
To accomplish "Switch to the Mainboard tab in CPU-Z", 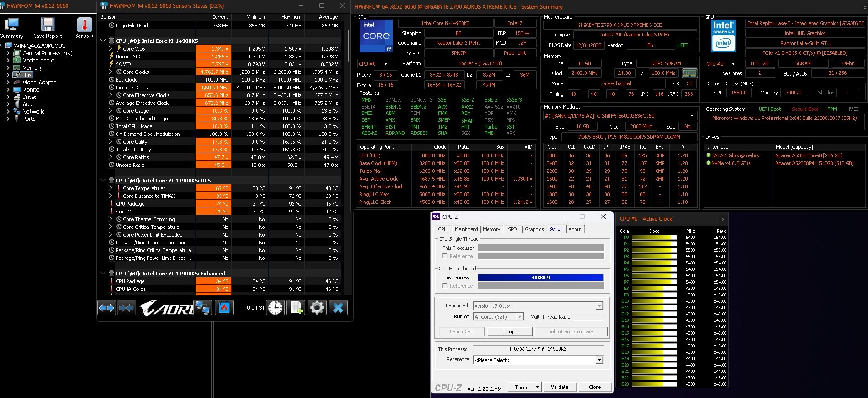I will pyautogui.click(x=466, y=229).
